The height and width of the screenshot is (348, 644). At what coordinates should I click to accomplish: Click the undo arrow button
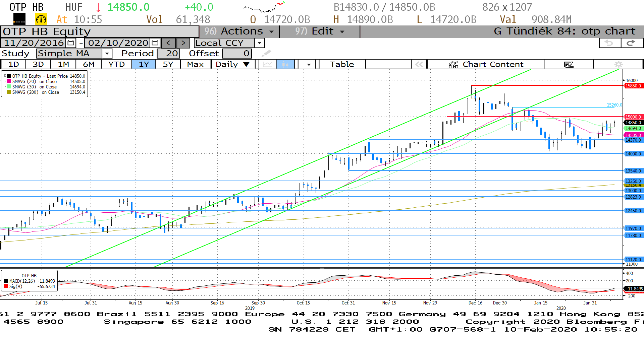click(610, 43)
